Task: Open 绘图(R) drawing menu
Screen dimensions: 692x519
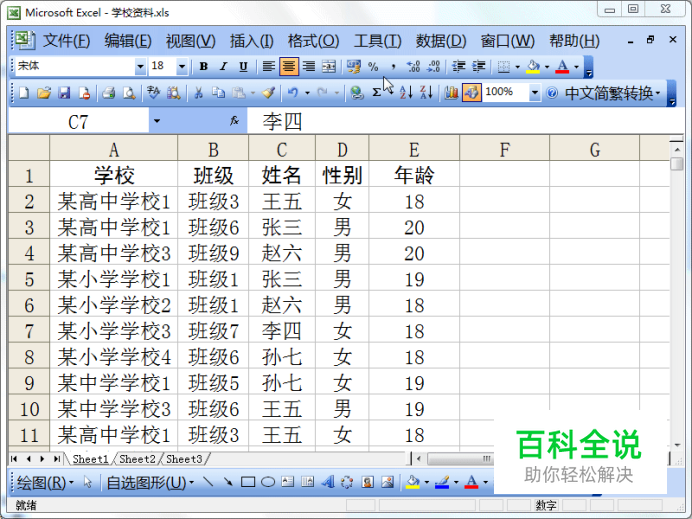Action: (x=45, y=482)
